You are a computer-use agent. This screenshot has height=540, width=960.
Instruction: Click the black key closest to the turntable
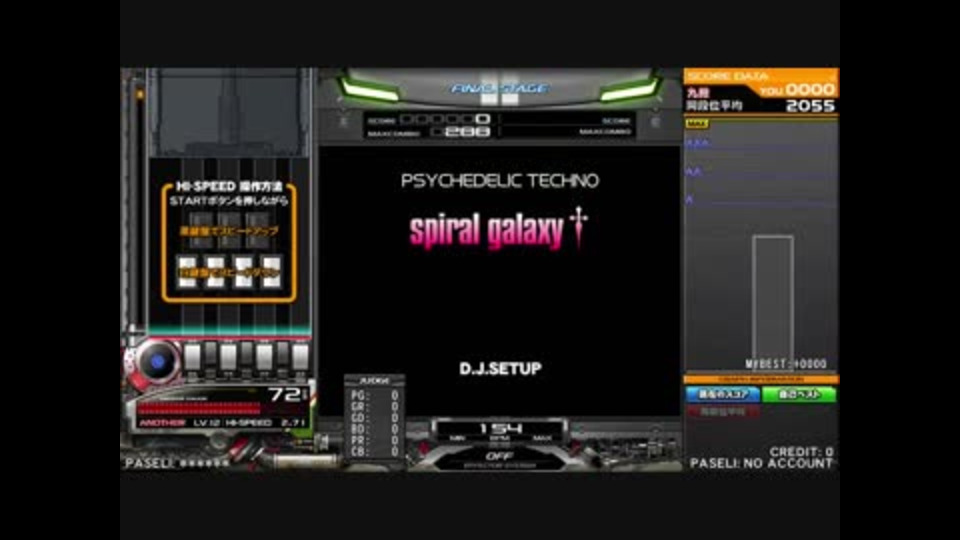pos(210,355)
